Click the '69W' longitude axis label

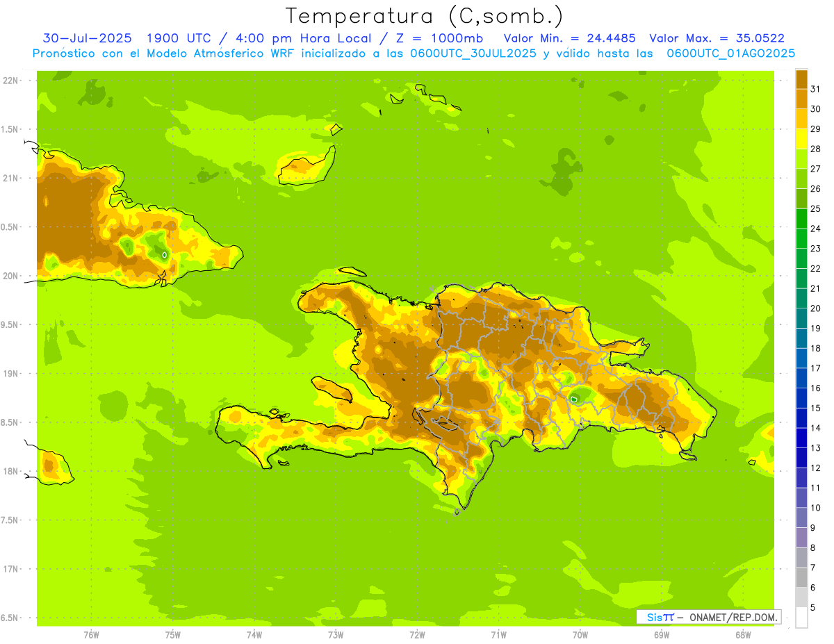click(662, 635)
